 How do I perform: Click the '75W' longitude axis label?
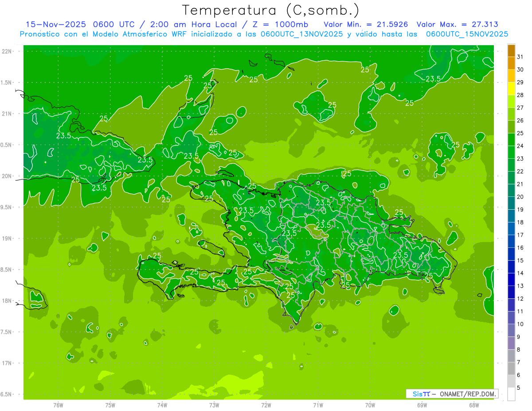(x=110, y=405)
